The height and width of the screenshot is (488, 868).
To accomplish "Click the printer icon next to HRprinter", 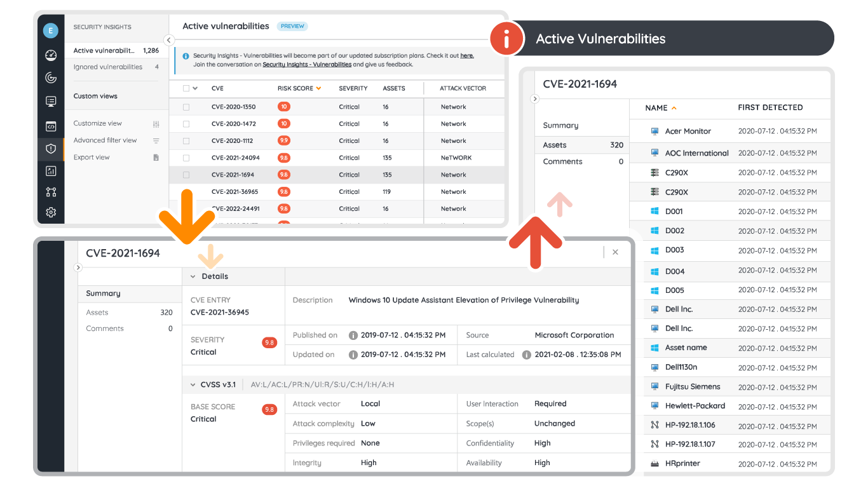I will (x=654, y=464).
